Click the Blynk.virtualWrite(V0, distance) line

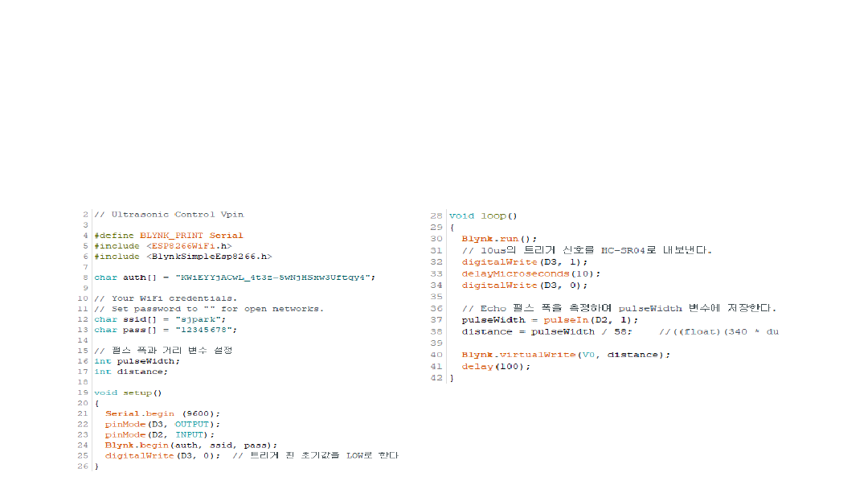pos(566,355)
